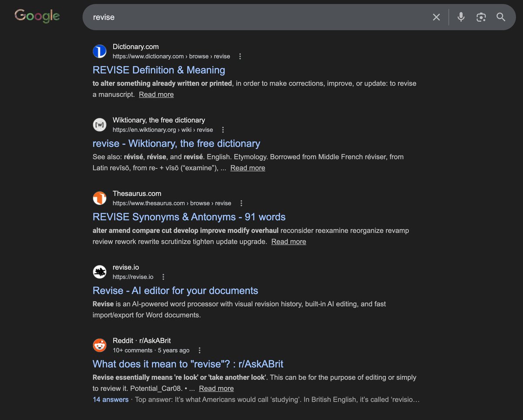
Task: Click Read more under Dictionary.com snippet
Action: pos(156,94)
